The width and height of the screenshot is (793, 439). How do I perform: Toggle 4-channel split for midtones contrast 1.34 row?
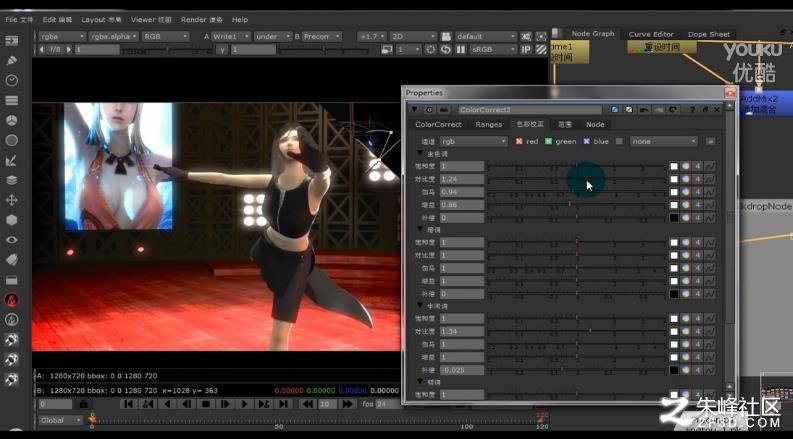pyautogui.click(x=698, y=331)
